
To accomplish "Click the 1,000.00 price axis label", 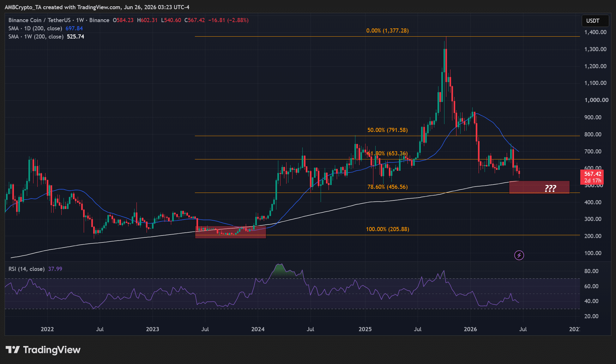I will point(596,100).
